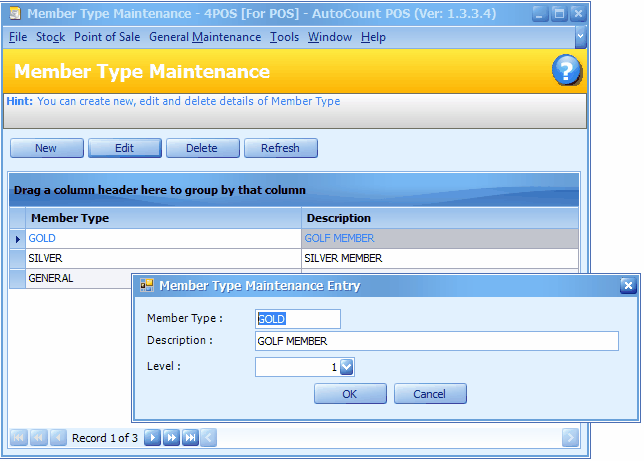Sort by Member Type column header
Viewport: 644px width, 461px height.
(163, 218)
